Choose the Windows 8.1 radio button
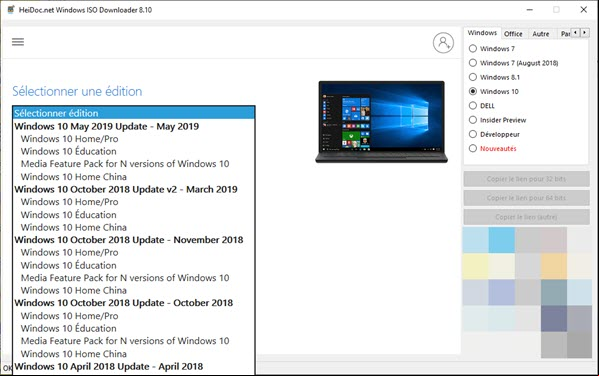This screenshot has height=376, width=599. click(x=473, y=77)
